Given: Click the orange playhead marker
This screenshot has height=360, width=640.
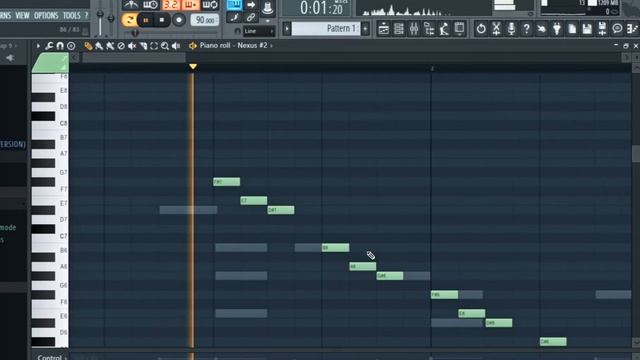Looking at the screenshot, I should point(193,66).
